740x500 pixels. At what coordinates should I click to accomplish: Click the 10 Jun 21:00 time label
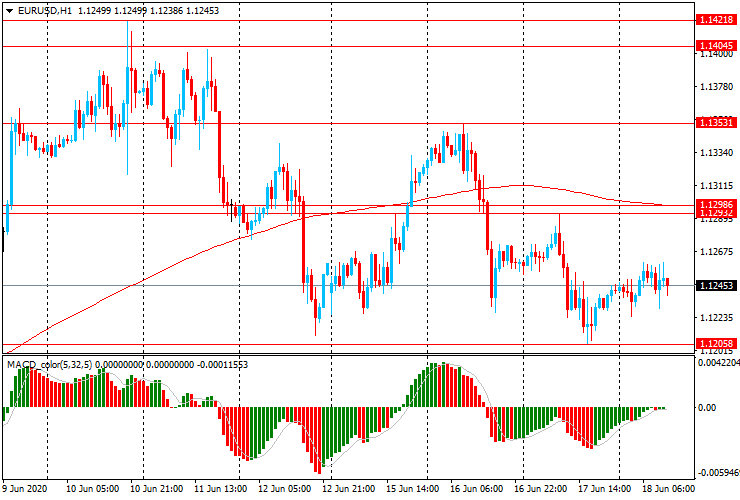tap(156, 488)
